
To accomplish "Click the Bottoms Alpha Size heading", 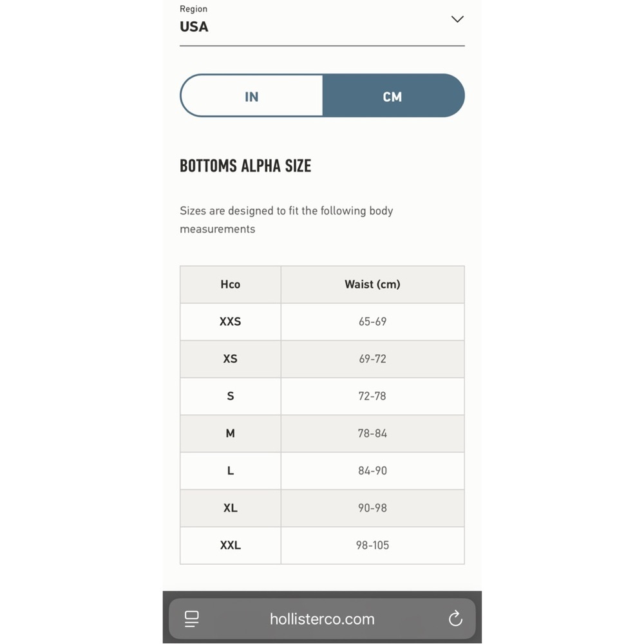I will [x=245, y=166].
